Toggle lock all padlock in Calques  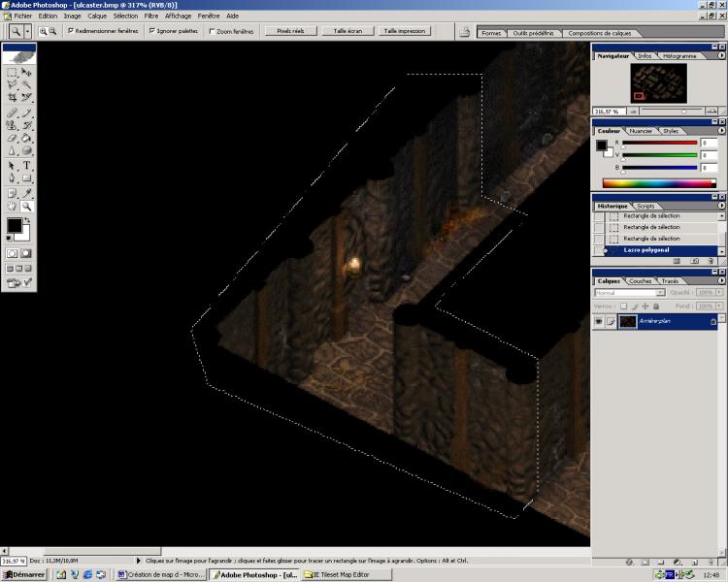click(x=656, y=307)
